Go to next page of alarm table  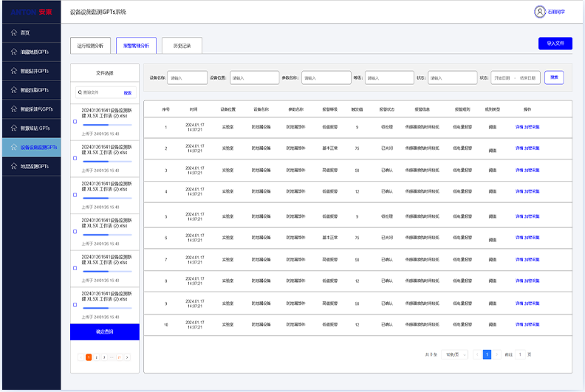[497, 354]
